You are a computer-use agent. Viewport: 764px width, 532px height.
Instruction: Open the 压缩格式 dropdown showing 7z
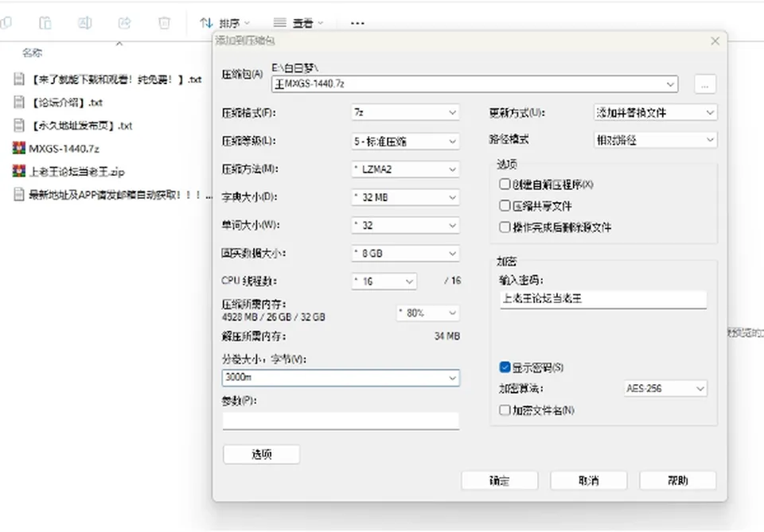coord(405,112)
